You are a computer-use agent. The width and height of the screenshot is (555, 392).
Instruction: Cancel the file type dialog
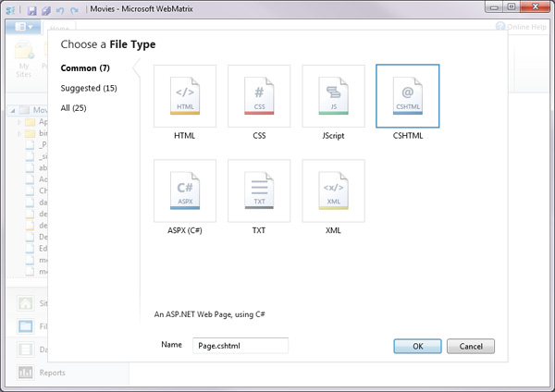click(471, 346)
